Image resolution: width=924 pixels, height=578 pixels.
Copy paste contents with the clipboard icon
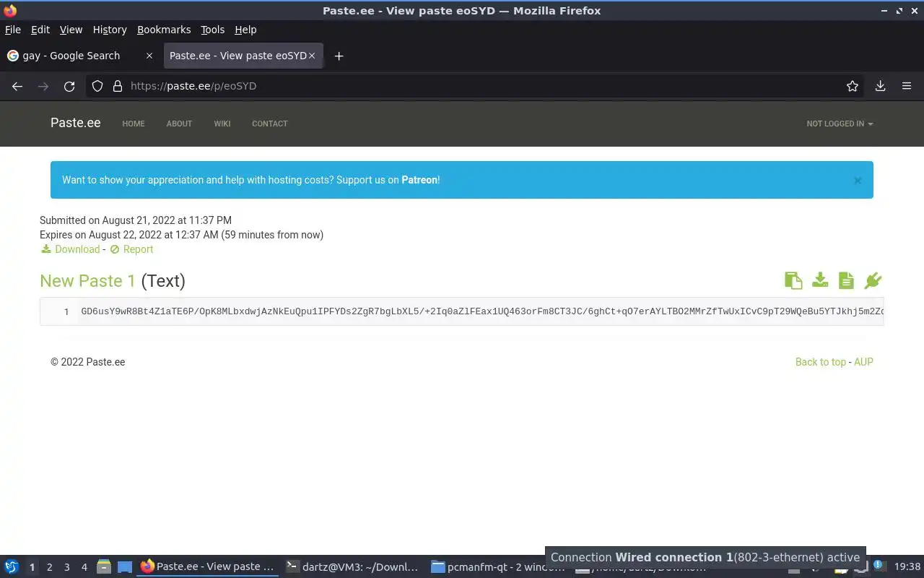pos(793,280)
